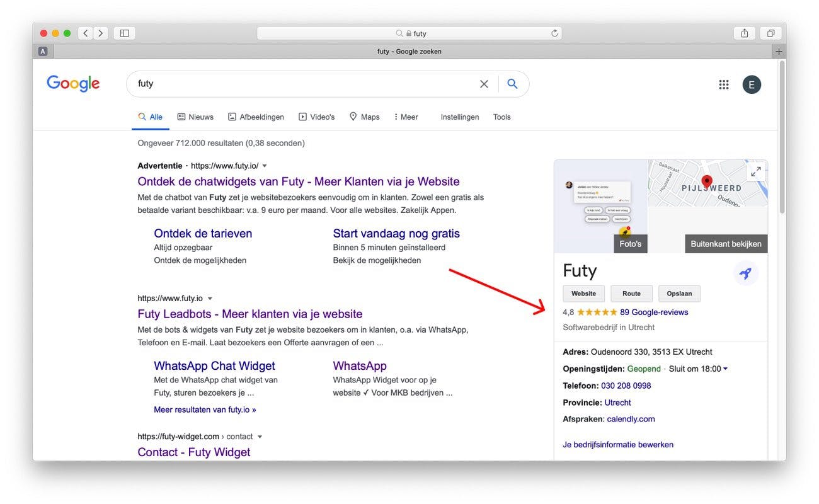Image resolution: width=819 pixels, height=504 pixels.
Task: Switch to the Maps tab
Action: pyautogui.click(x=365, y=117)
